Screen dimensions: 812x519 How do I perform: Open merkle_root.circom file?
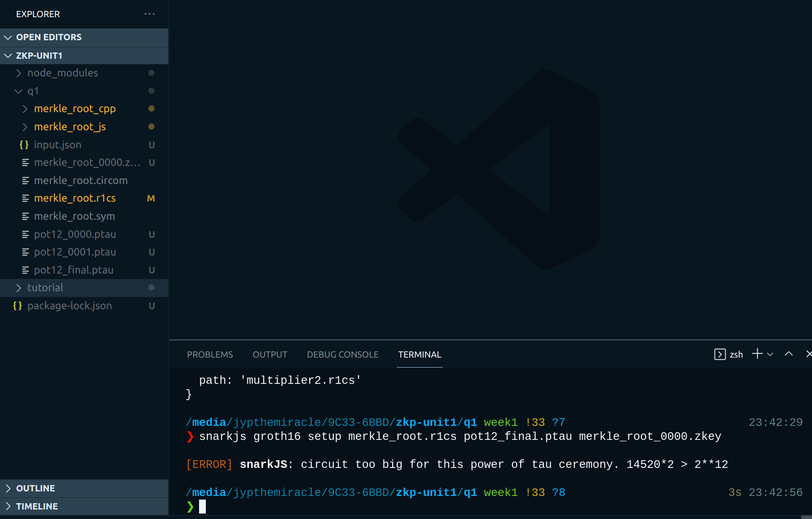click(x=84, y=180)
